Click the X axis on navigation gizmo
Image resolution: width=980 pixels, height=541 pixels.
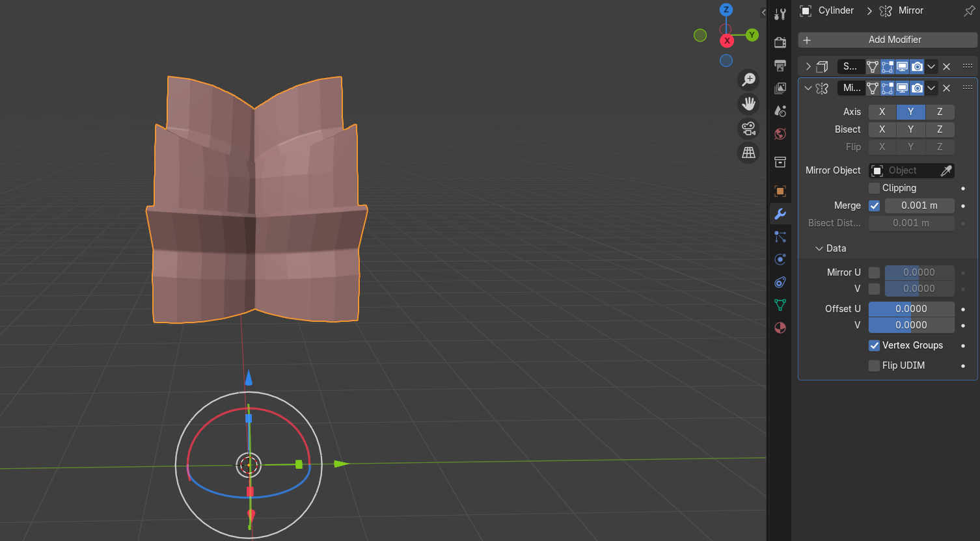[727, 41]
